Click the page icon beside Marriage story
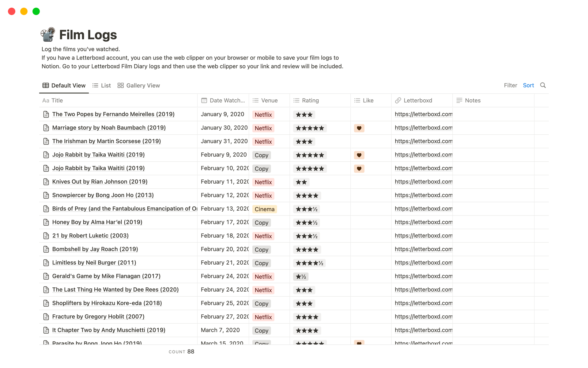 tap(46, 128)
